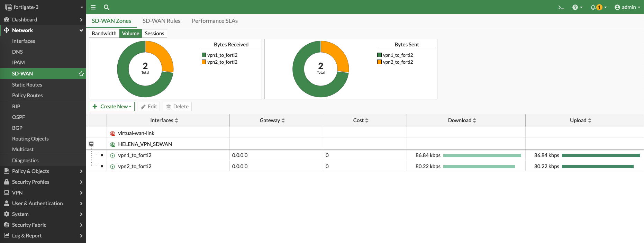Open the CLI console icon
644x243 pixels.
[561, 7]
